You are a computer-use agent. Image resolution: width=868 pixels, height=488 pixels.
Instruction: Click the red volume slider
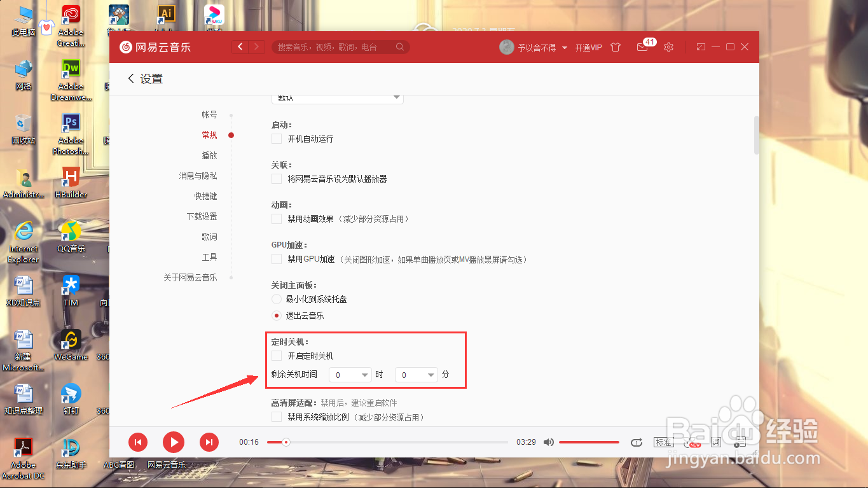[x=589, y=442]
